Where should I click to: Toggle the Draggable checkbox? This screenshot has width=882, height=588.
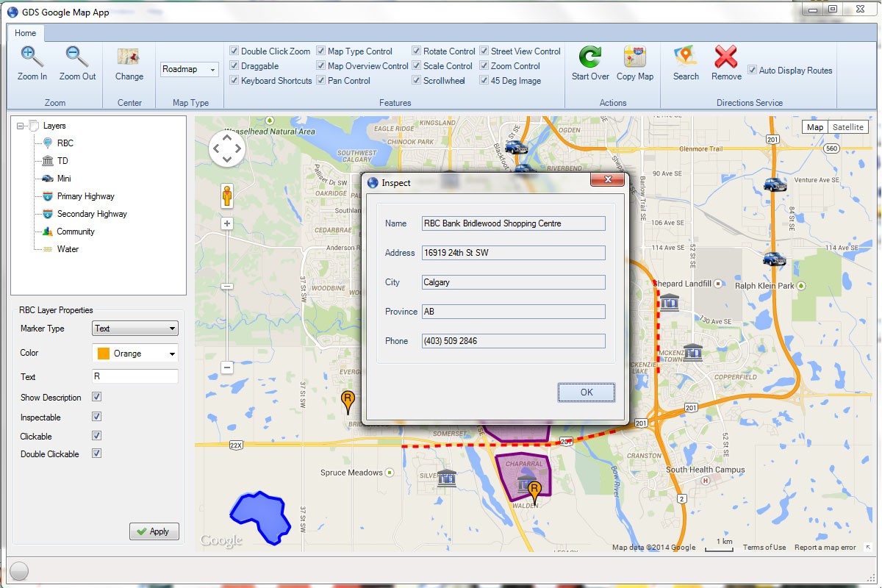tap(234, 65)
